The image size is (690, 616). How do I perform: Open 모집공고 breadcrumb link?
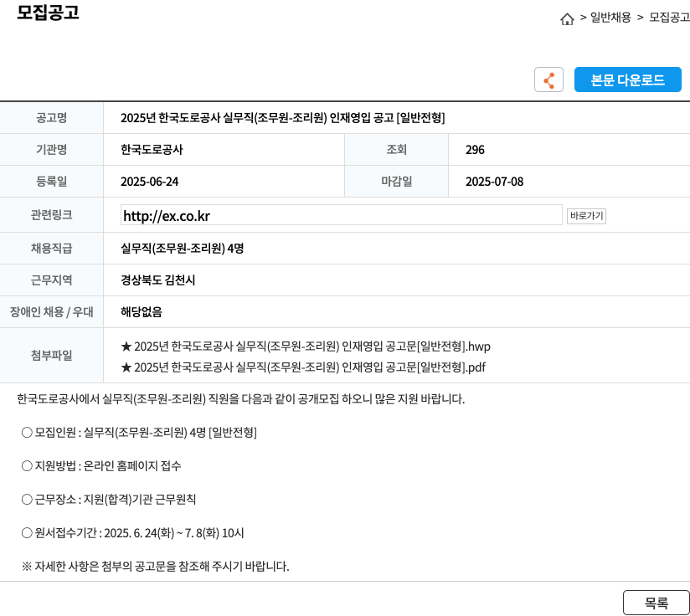pyautogui.click(x=669, y=17)
